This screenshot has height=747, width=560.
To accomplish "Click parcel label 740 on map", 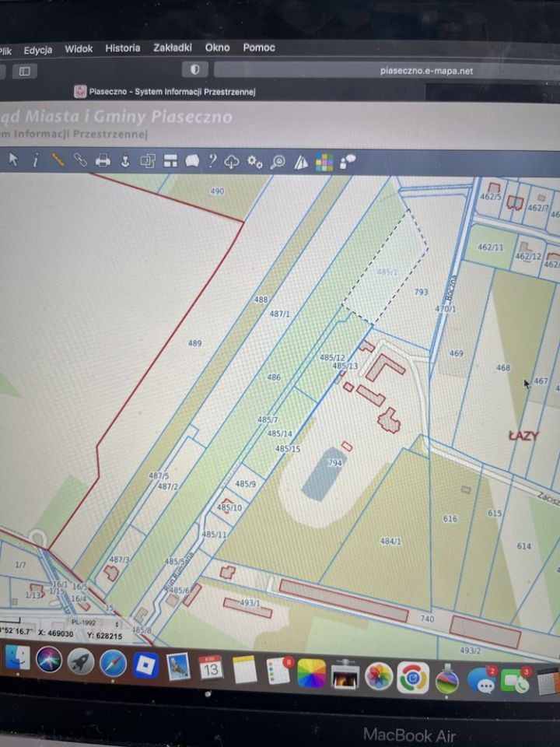I will (427, 619).
